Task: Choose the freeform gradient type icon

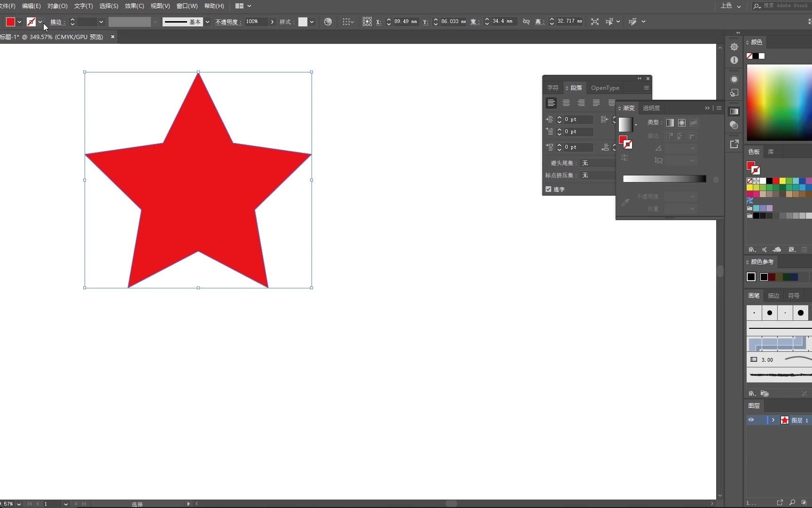Action: click(x=694, y=123)
